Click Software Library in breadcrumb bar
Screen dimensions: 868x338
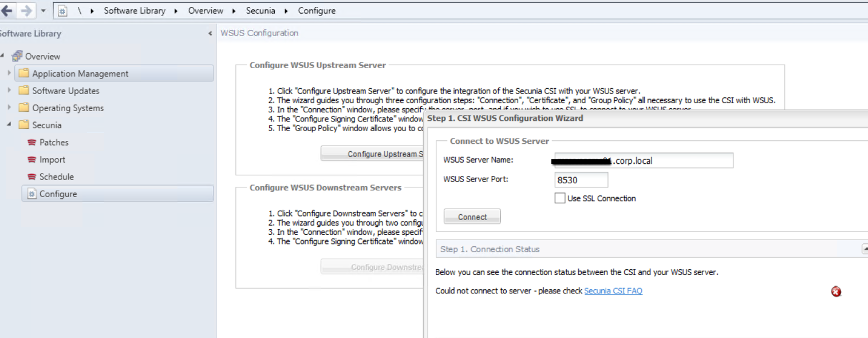(135, 10)
